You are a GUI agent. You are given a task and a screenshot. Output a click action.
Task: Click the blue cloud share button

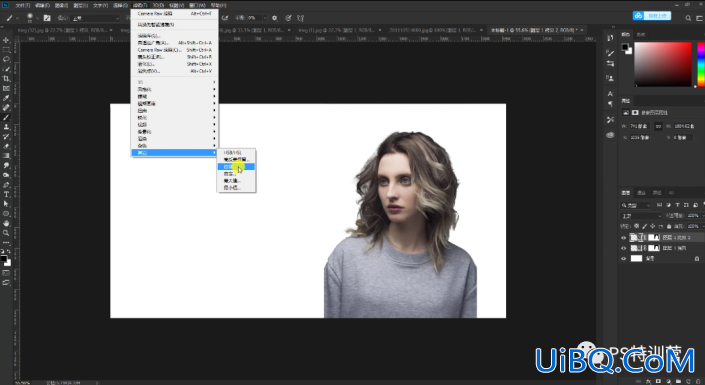coord(652,16)
